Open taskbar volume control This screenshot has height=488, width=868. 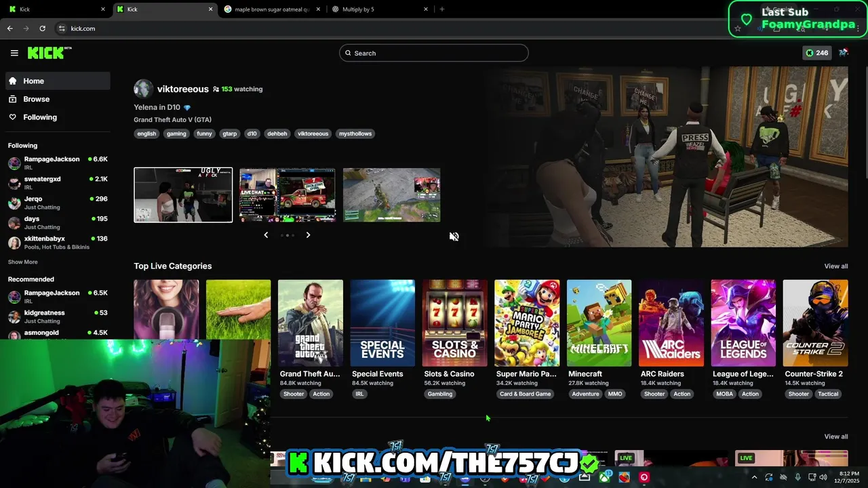pyautogui.click(x=823, y=477)
